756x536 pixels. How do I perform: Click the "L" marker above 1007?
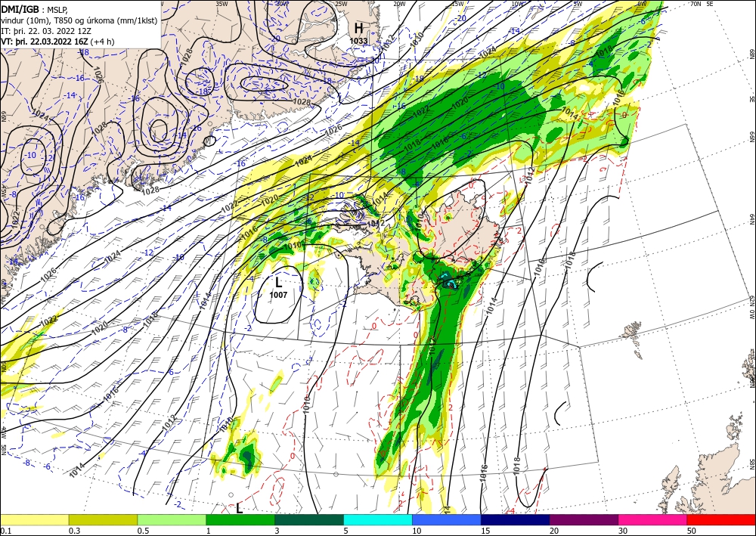click(x=279, y=282)
